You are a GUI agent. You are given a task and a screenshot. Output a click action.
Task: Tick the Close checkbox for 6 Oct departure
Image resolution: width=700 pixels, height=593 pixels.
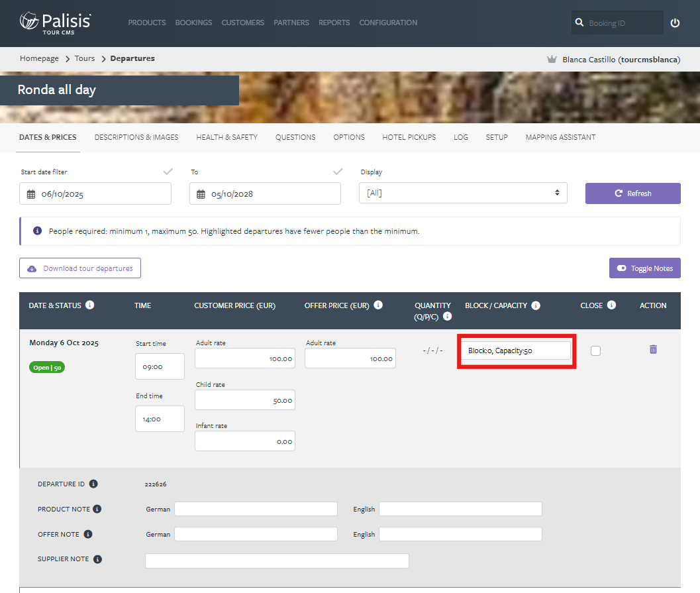pos(595,351)
